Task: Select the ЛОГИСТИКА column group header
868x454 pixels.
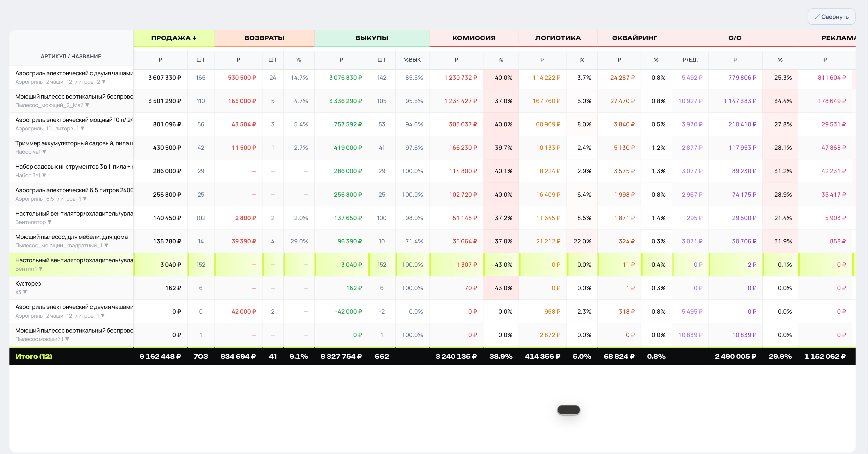Action: 558,38
